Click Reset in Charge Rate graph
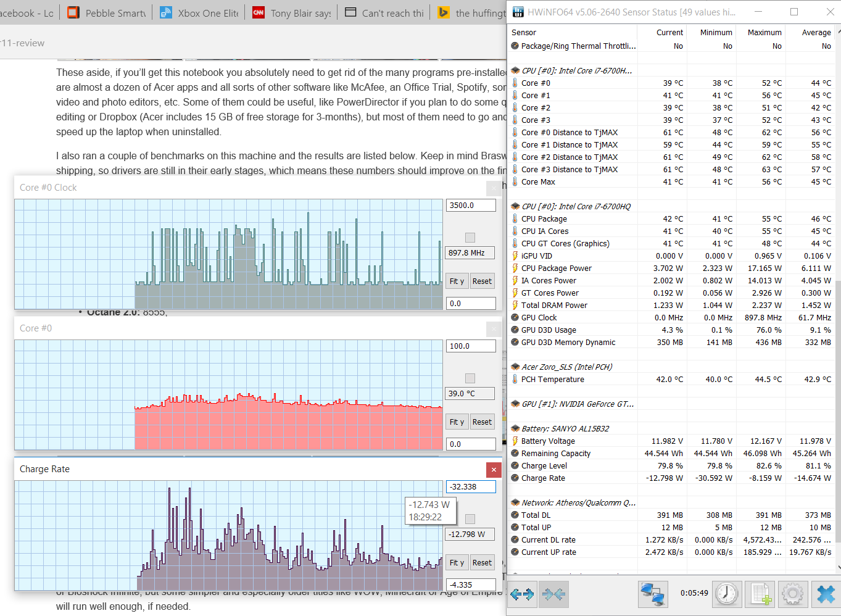This screenshot has height=616, width=841. 483,562
